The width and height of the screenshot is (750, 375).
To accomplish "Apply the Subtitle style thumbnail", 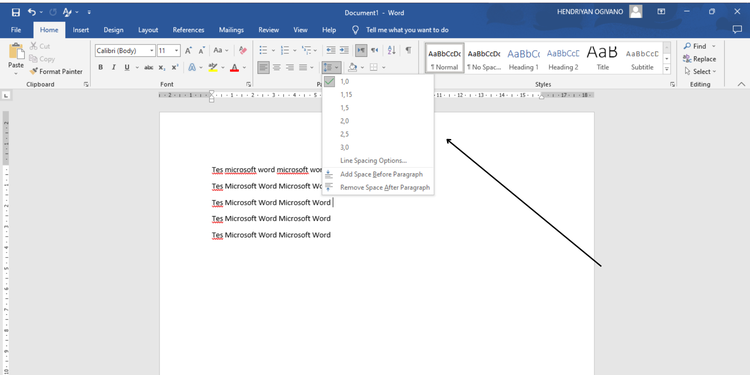I will pyautogui.click(x=642, y=58).
